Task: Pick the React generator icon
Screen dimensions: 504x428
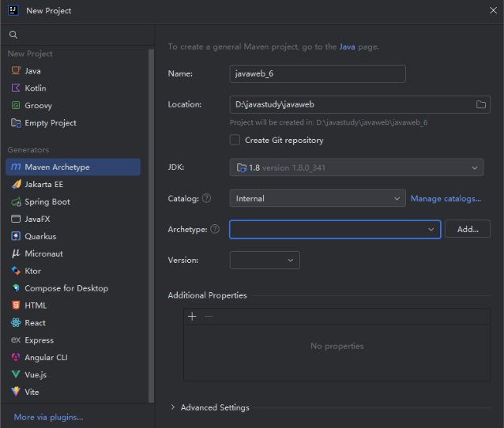Action: coord(17,323)
